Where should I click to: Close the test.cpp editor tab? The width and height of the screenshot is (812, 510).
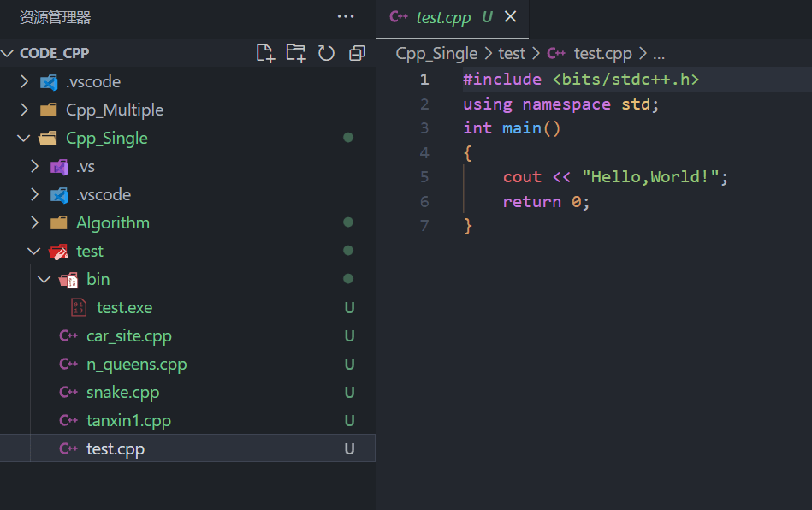tap(510, 16)
